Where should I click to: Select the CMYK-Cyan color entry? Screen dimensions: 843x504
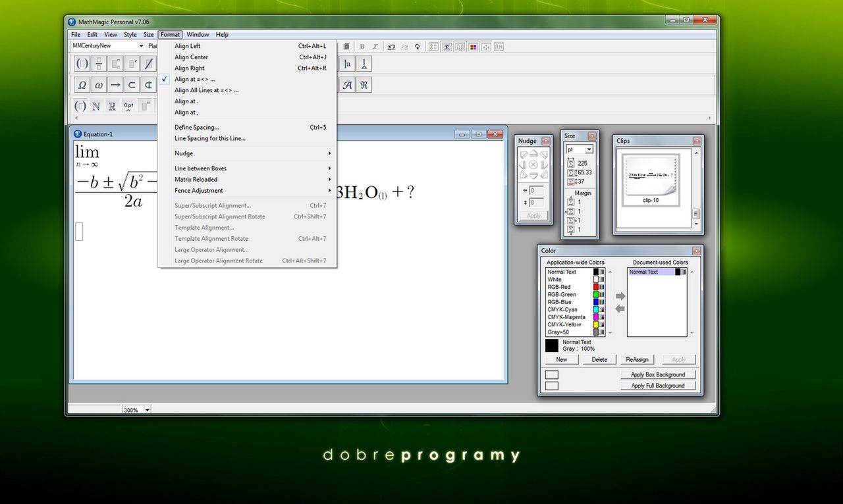576,309
